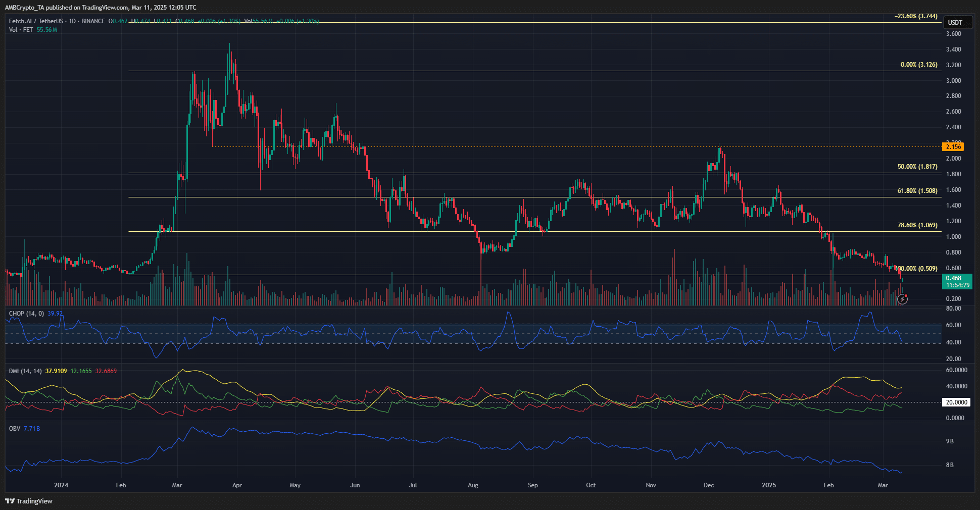Click the 80.00 label on CHOP scale
The width and height of the screenshot is (980, 510).
(x=953, y=309)
